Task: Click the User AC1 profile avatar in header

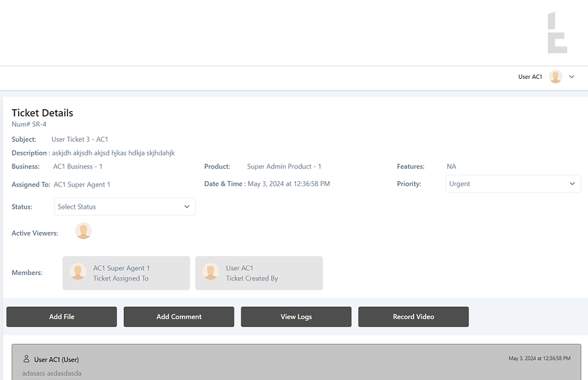Action: coord(555,77)
